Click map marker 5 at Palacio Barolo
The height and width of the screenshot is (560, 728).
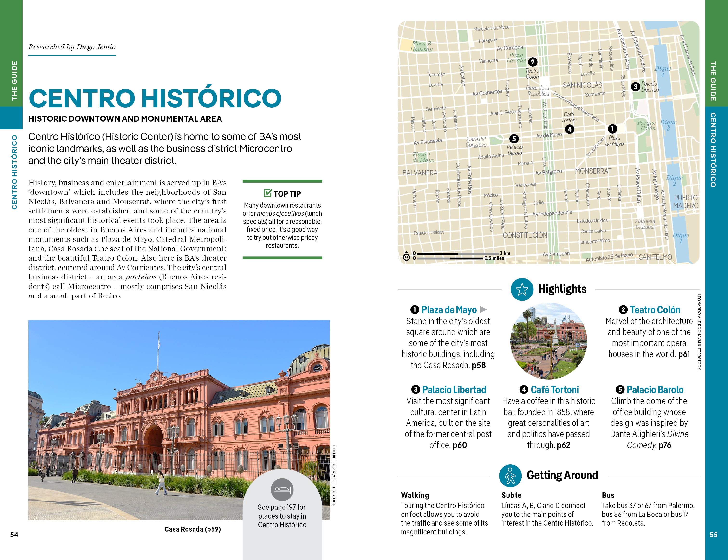[x=514, y=139]
